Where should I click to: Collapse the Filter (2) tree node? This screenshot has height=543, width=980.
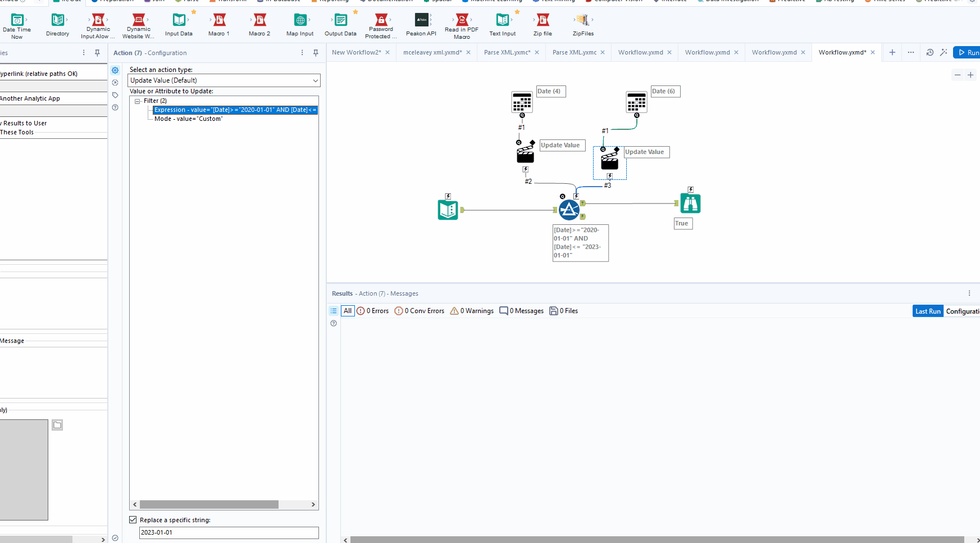click(138, 101)
